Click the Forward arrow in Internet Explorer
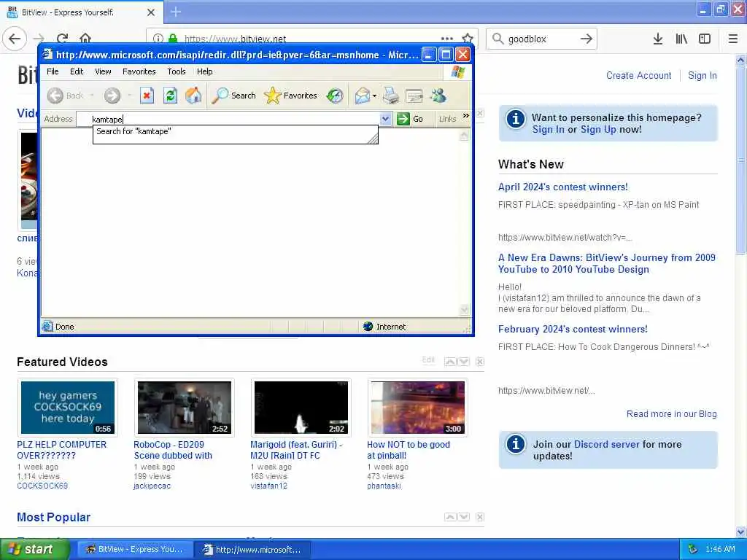747x560 pixels. pos(112,96)
